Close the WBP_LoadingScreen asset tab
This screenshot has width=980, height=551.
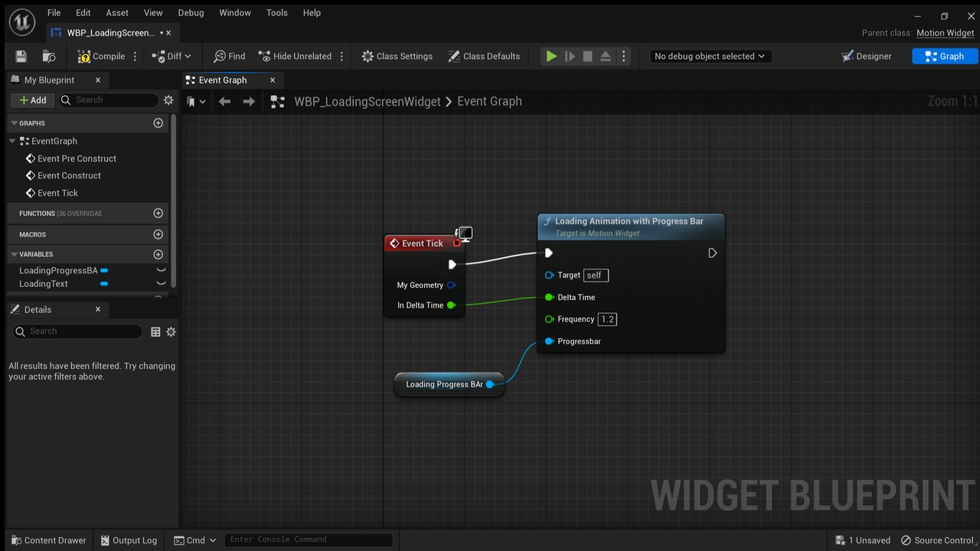point(168,32)
